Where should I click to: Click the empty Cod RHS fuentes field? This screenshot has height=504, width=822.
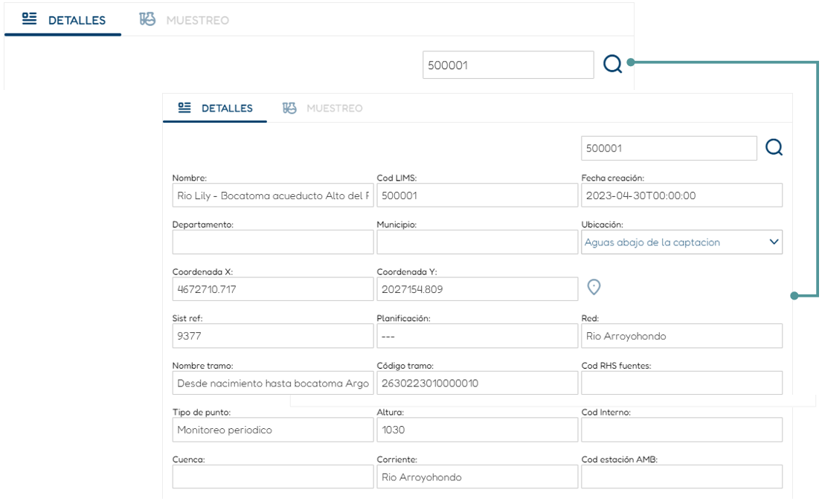coord(681,383)
